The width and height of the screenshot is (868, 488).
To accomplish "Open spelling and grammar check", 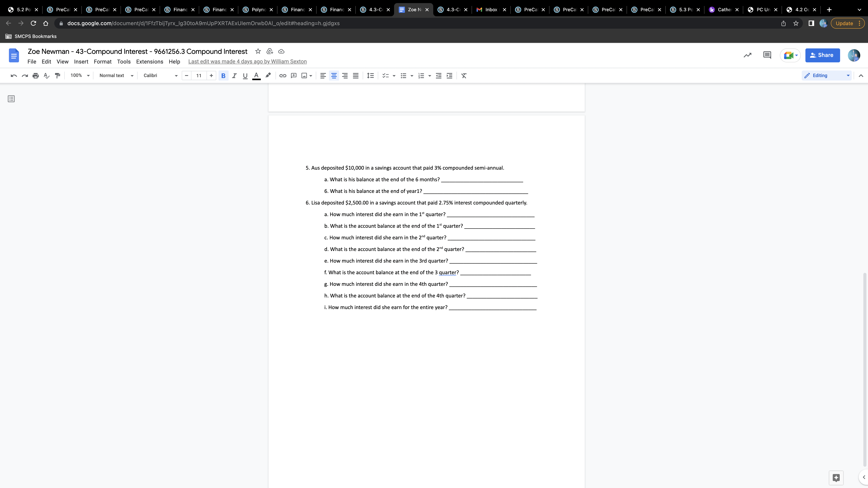I will pyautogui.click(x=46, y=76).
